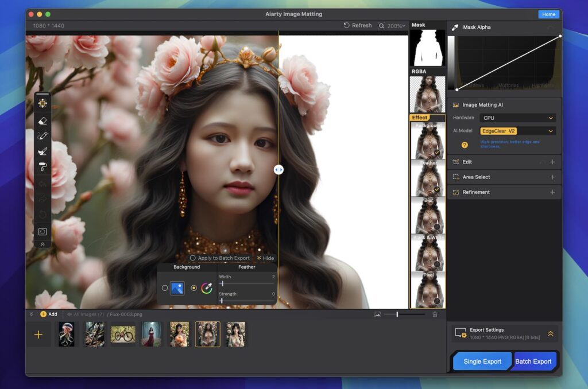Expand the Edit section with plus

[x=552, y=162]
